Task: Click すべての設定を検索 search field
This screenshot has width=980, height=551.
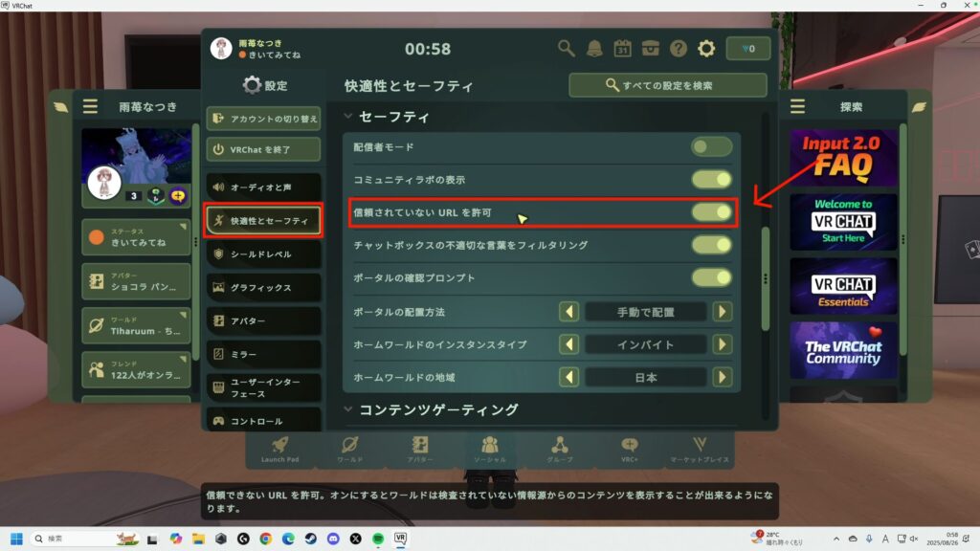Action: point(667,85)
